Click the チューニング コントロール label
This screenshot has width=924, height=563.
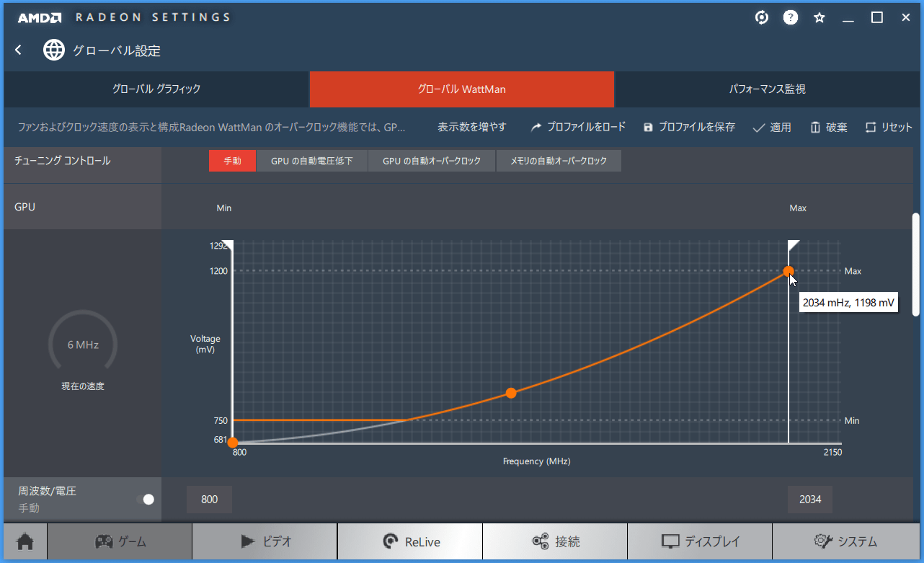(x=63, y=161)
